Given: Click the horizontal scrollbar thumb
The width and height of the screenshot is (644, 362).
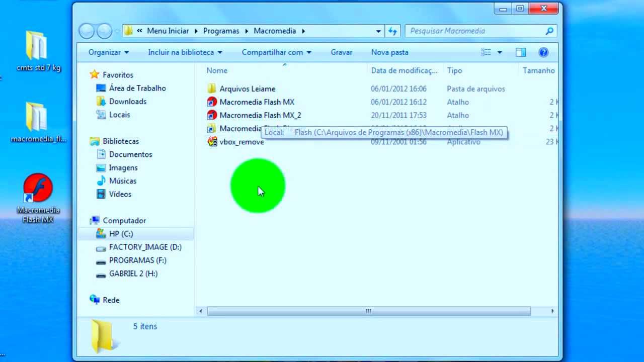Looking at the screenshot, I should (368, 311).
